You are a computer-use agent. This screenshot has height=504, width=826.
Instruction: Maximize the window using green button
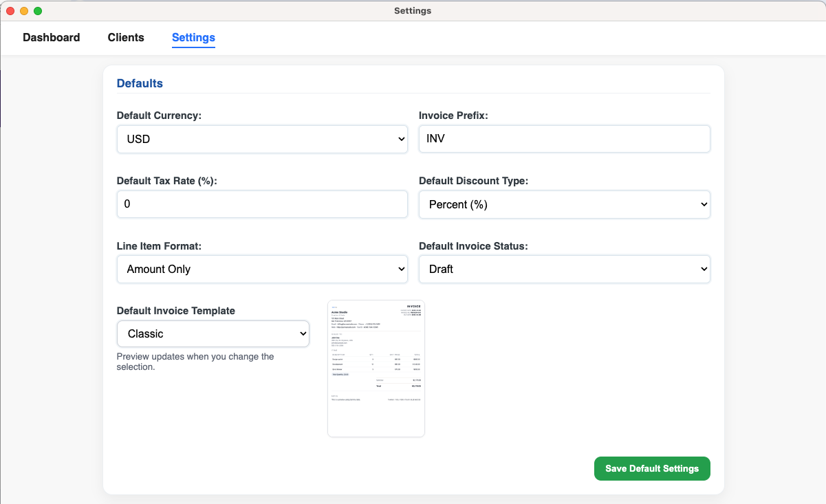38,11
